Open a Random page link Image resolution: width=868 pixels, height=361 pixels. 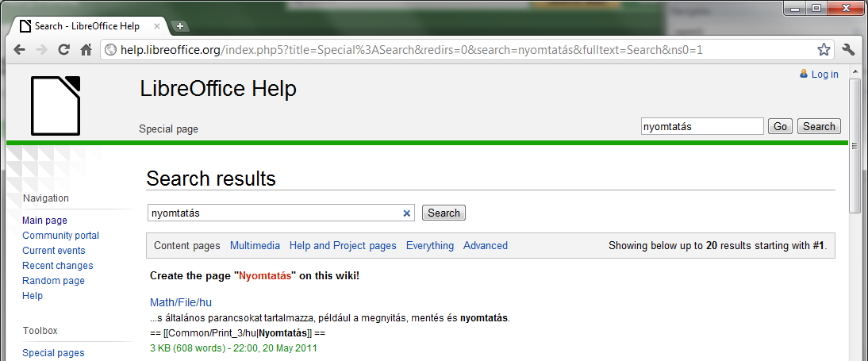(53, 280)
